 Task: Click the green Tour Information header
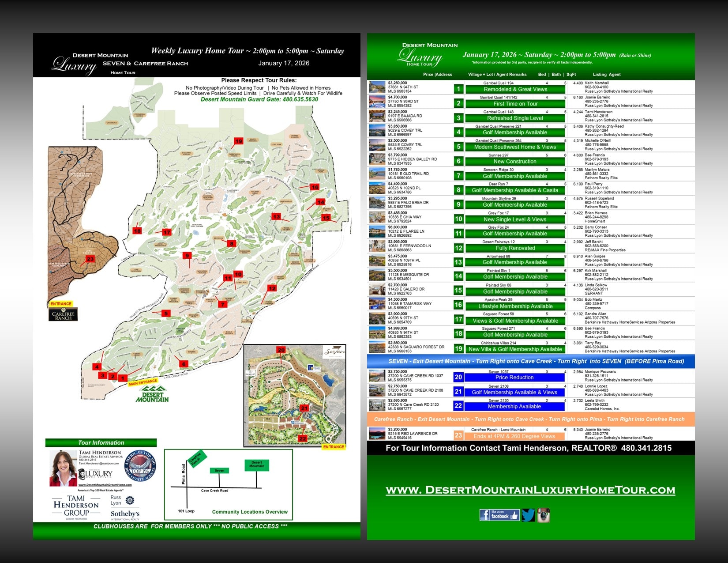coord(101,442)
